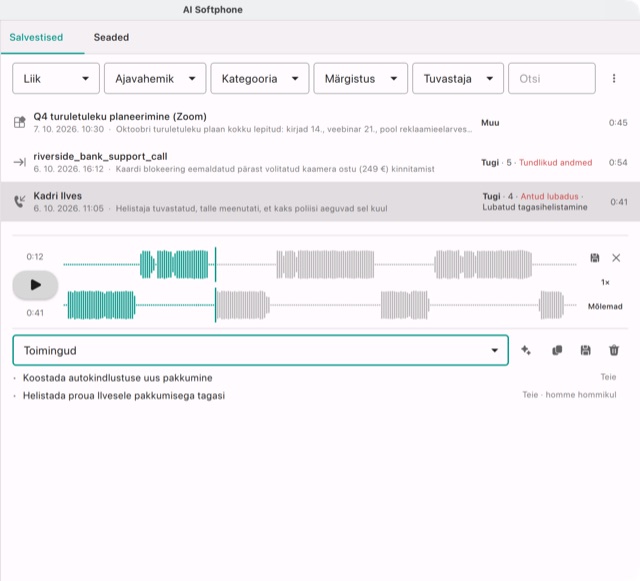Open the three-dot more options menu
The height and width of the screenshot is (581, 640).
[x=614, y=78]
